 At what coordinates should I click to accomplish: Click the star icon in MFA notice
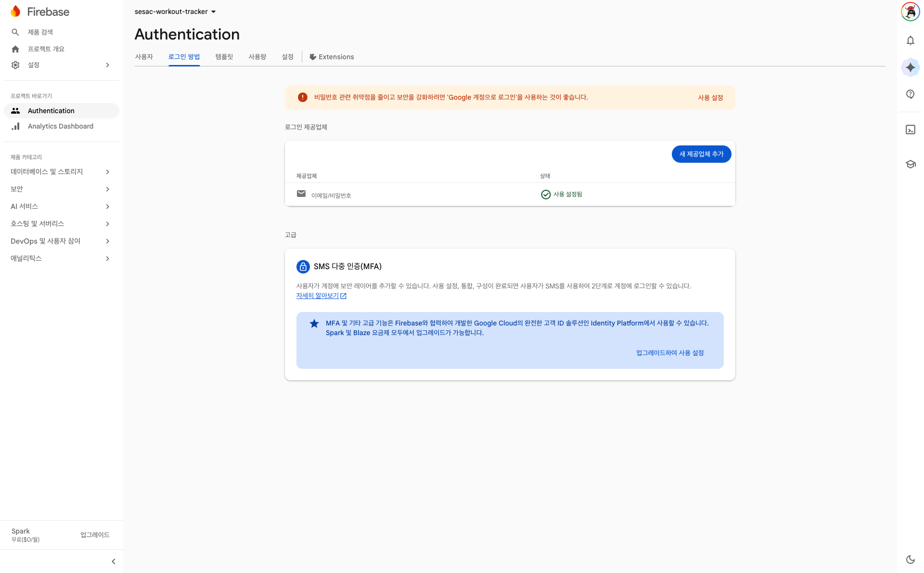point(314,324)
